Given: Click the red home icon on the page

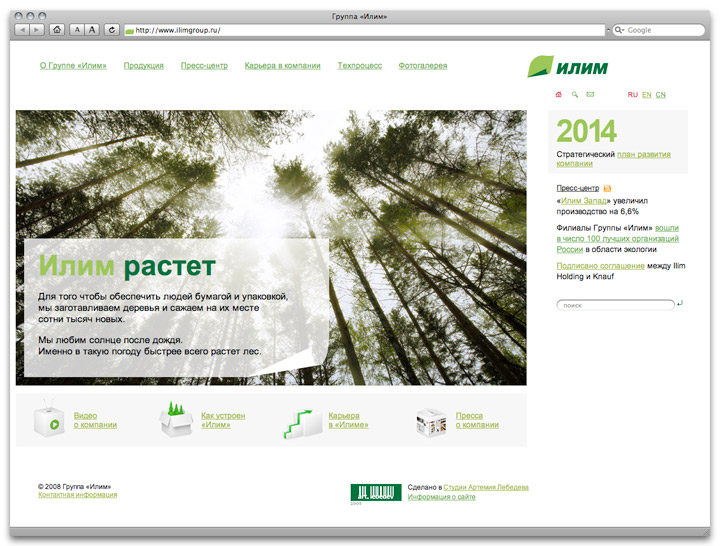Looking at the screenshot, I should [x=558, y=95].
